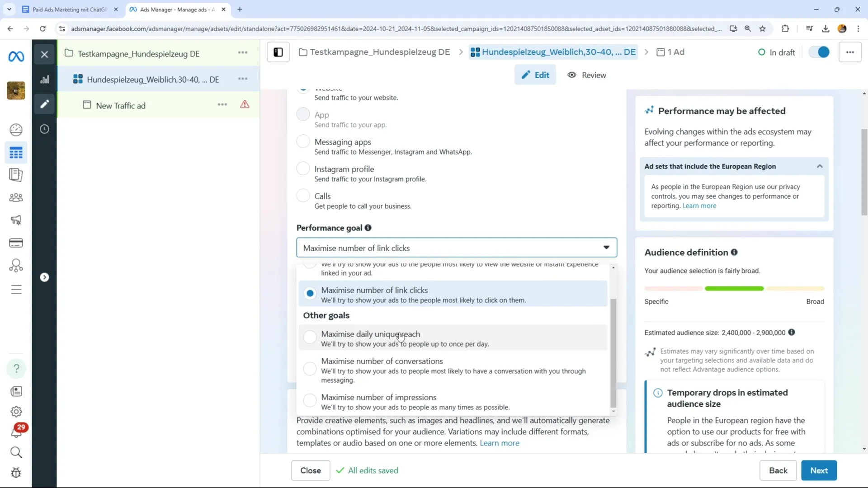
Task: Go to 1 Ad breadcrumb
Action: coord(670,52)
